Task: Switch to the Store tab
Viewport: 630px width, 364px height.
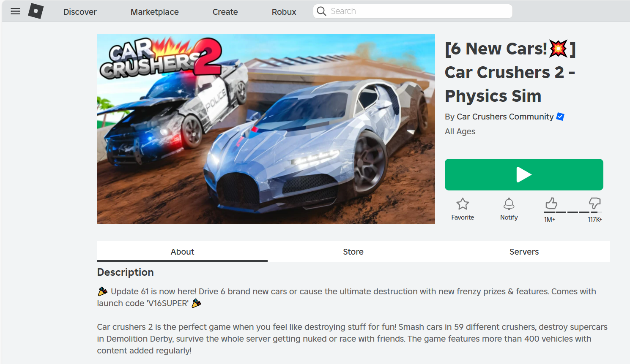Action: (x=353, y=252)
